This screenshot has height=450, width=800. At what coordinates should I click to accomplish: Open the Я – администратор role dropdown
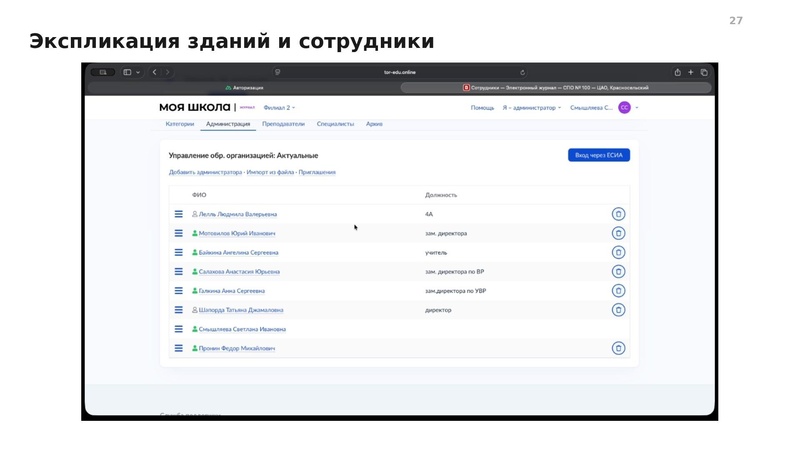tap(532, 108)
